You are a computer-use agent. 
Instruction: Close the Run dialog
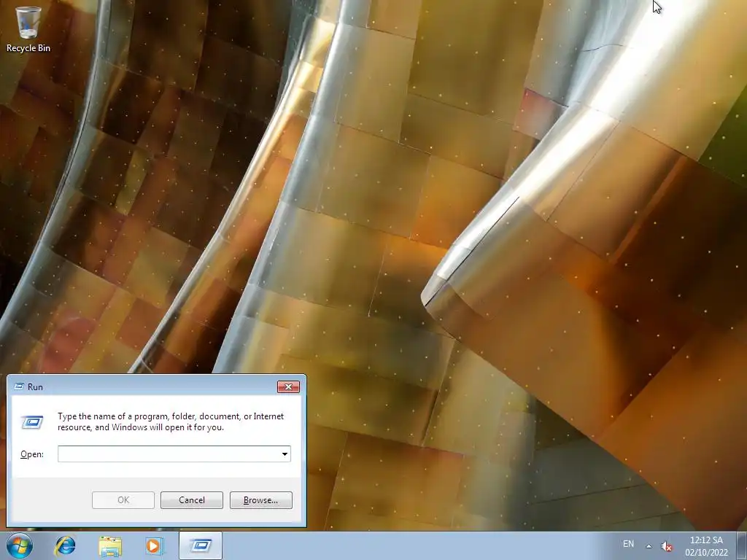click(288, 386)
